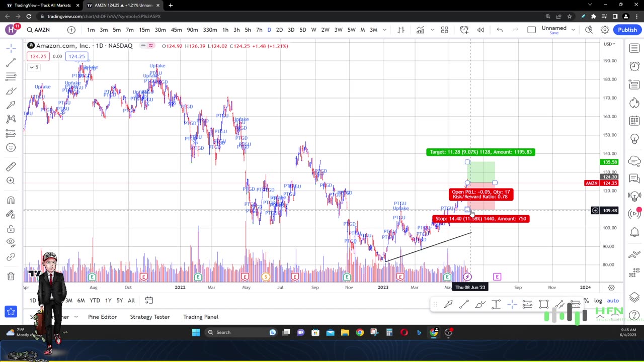Remove objects with the trash icon
Screen dimensions: 644x362
11,276
